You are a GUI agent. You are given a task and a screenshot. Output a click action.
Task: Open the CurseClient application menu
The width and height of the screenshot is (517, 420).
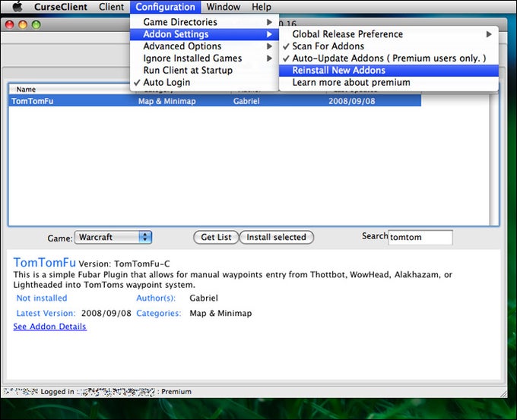(x=61, y=7)
